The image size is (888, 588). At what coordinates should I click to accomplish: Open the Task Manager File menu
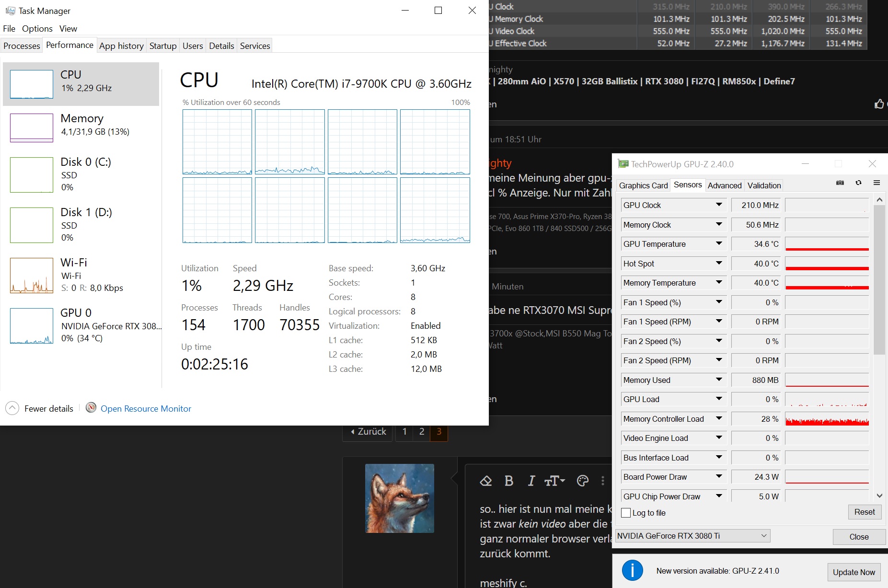[x=9, y=28]
